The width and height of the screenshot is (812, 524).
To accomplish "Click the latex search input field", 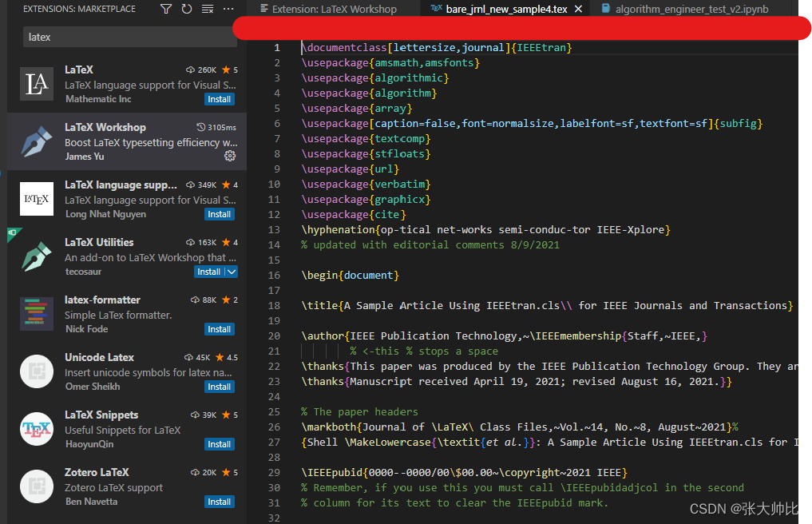I will click(x=129, y=37).
